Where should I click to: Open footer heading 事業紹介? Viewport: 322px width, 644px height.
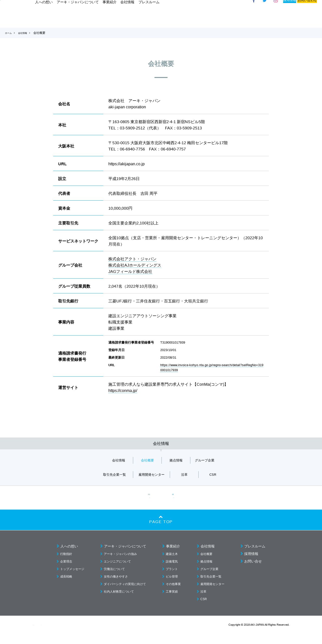tap(173, 546)
